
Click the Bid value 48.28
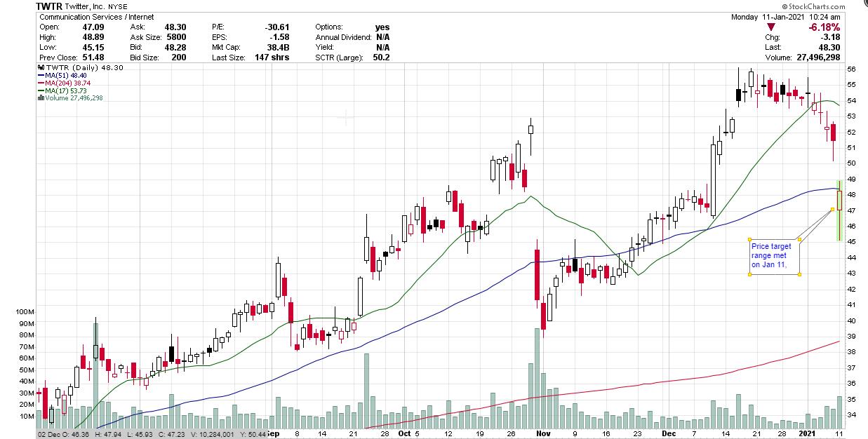pos(175,47)
